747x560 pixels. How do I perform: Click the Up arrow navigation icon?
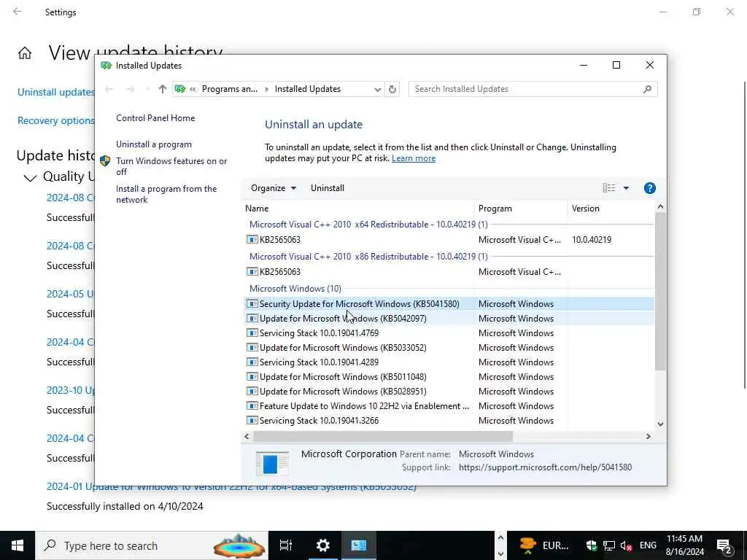(x=163, y=89)
